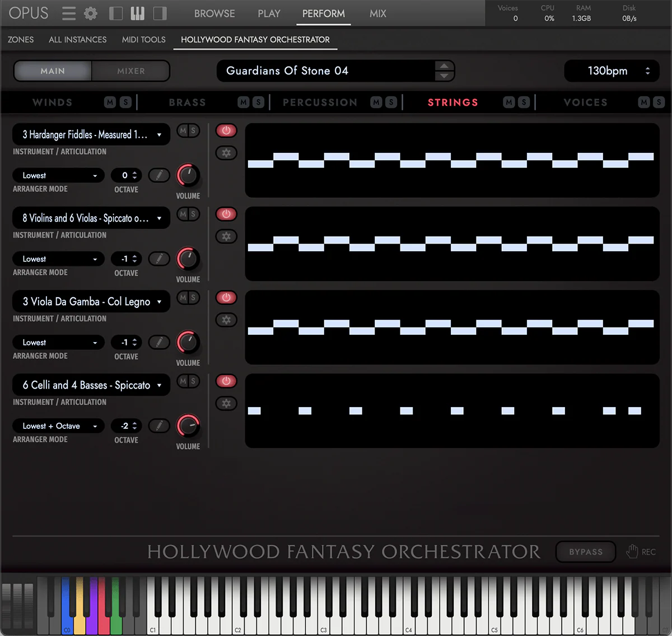This screenshot has width=672, height=636.
Task: Solo the 6 Celli and 4 Basses instrument
Action: [x=193, y=381]
